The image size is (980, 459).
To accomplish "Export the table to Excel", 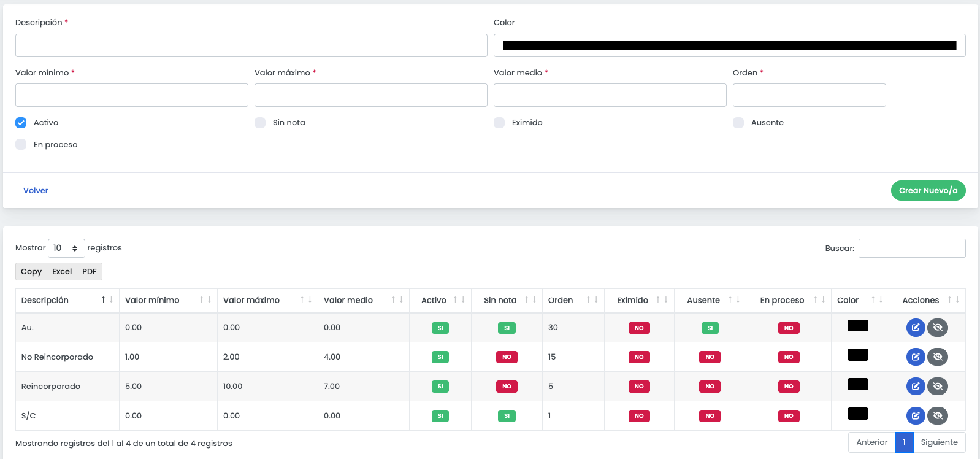I will [x=62, y=272].
